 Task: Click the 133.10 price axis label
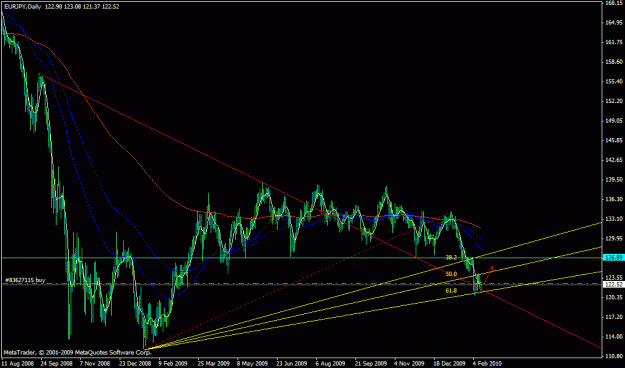click(614, 219)
